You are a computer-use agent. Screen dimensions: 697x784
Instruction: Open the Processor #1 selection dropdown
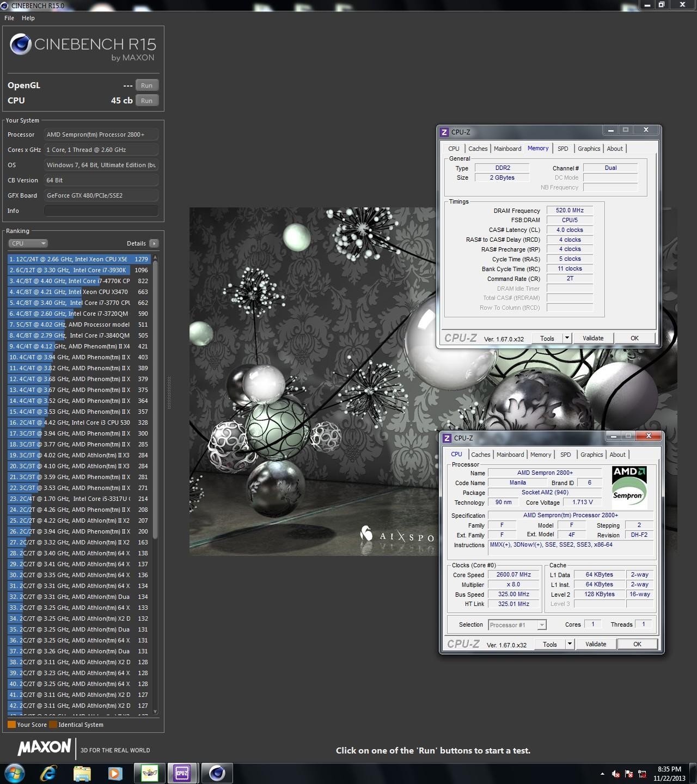[x=517, y=625]
